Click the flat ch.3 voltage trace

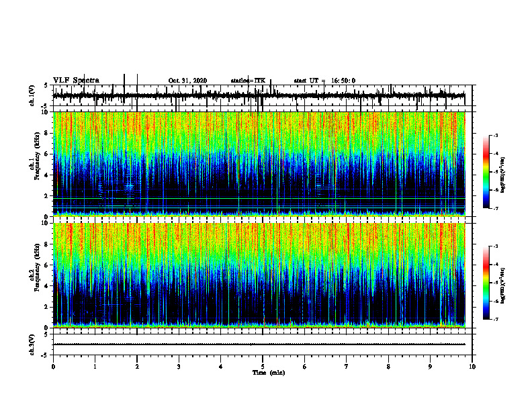(259, 345)
